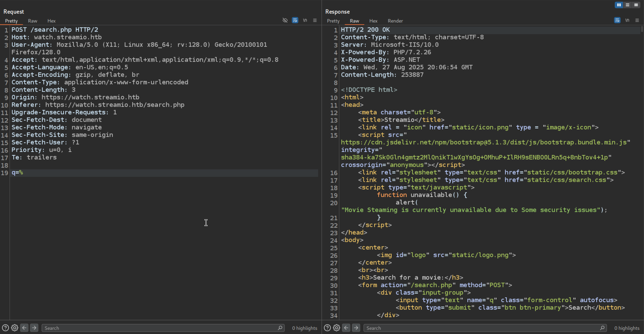Click the Response search input field
This screenshot has width=644, height=334.
click(483, 328)
